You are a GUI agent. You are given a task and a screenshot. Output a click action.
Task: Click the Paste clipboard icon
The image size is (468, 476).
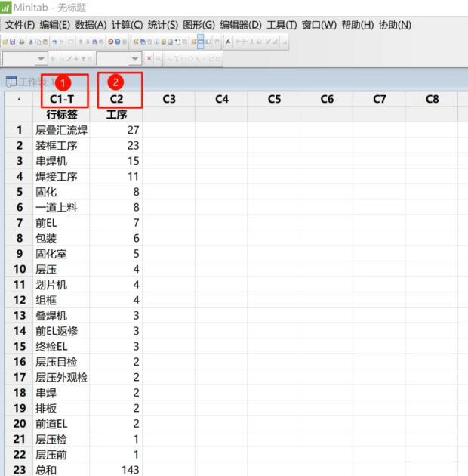(x=45, y=42)
